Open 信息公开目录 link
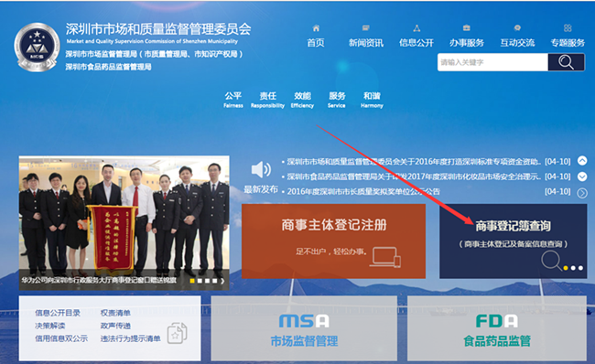Viewport: 595px width, 364px height. click(x=58, y=313)
